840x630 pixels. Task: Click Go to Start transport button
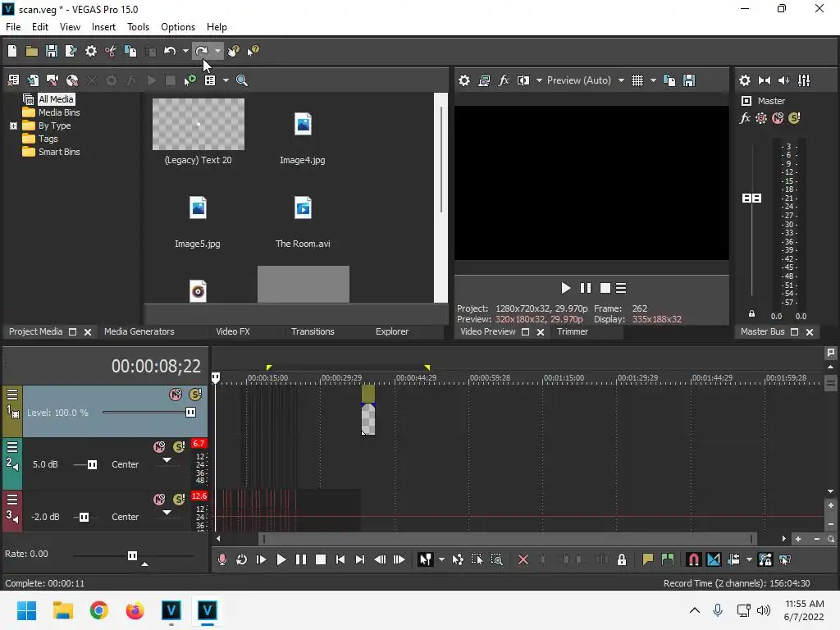point(340,559)
